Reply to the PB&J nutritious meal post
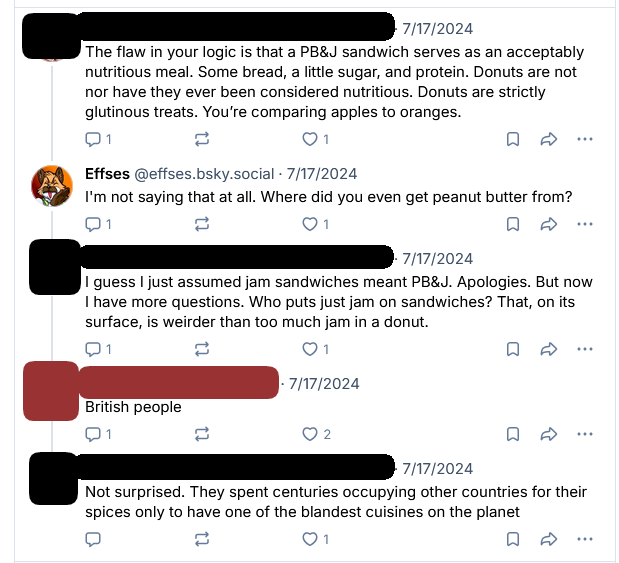 click(93, 139)
